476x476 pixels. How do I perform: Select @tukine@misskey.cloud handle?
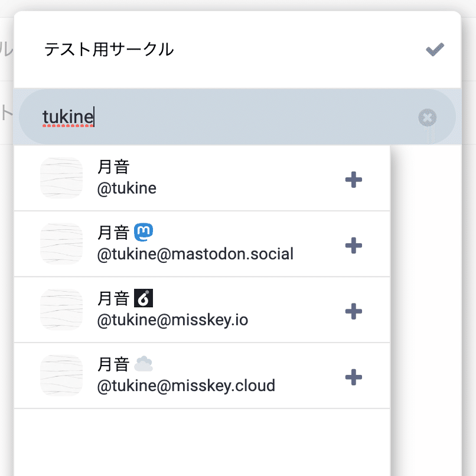[186, 386]
